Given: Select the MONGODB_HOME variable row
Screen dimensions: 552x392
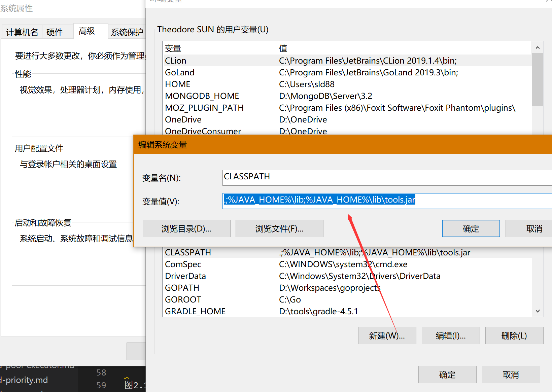Looking at the screenshot, I should tap(347, 96).
